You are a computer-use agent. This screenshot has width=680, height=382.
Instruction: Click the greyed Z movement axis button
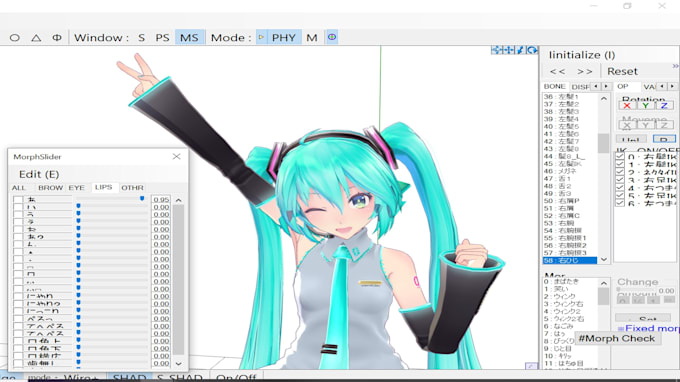(664, 125)
